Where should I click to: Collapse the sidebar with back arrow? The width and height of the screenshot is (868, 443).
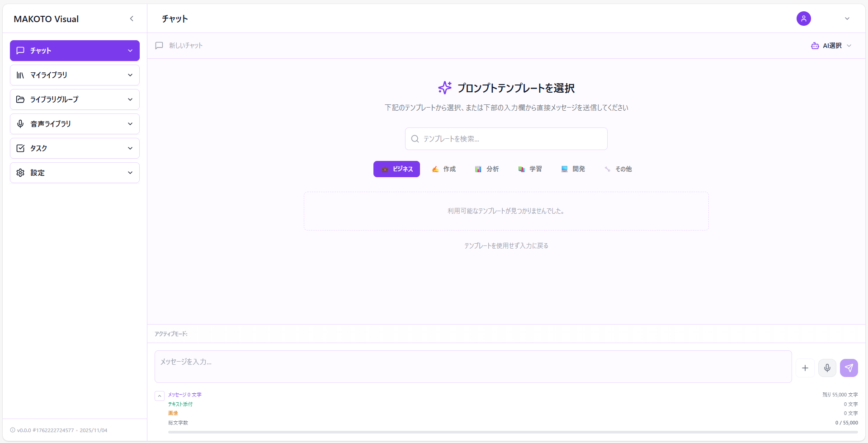132,19
